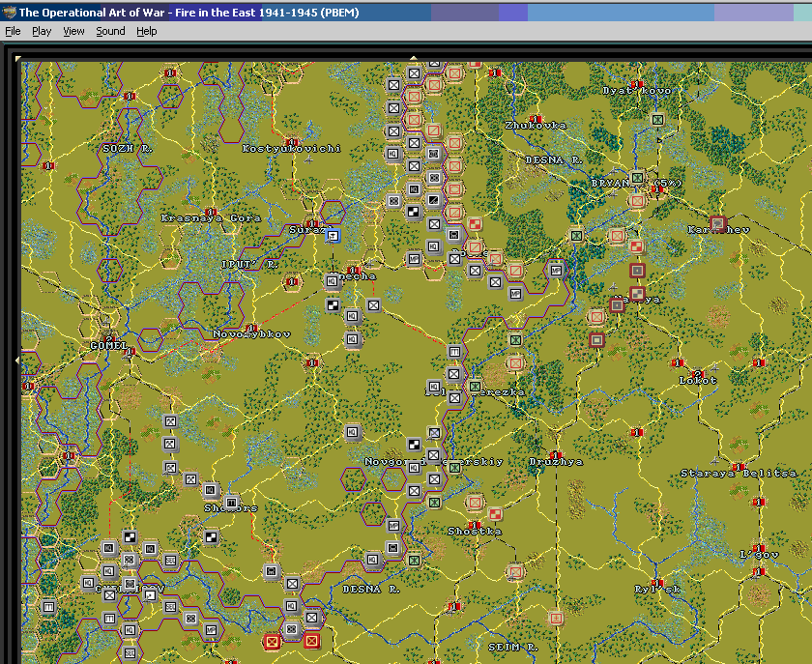The width and height of the screenshot is (812, 664).
Task: Select the infantry unit southeast of Unecha
Action: click(373, 305)
